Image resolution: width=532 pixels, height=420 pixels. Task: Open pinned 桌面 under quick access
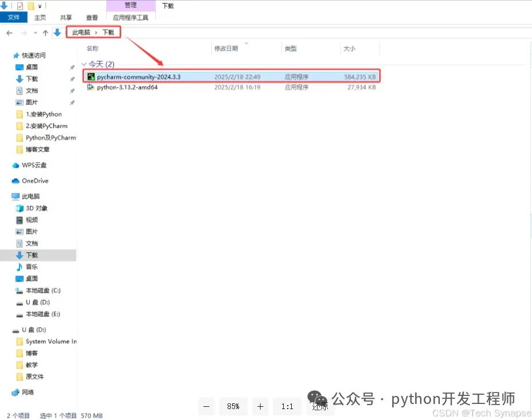32,67
